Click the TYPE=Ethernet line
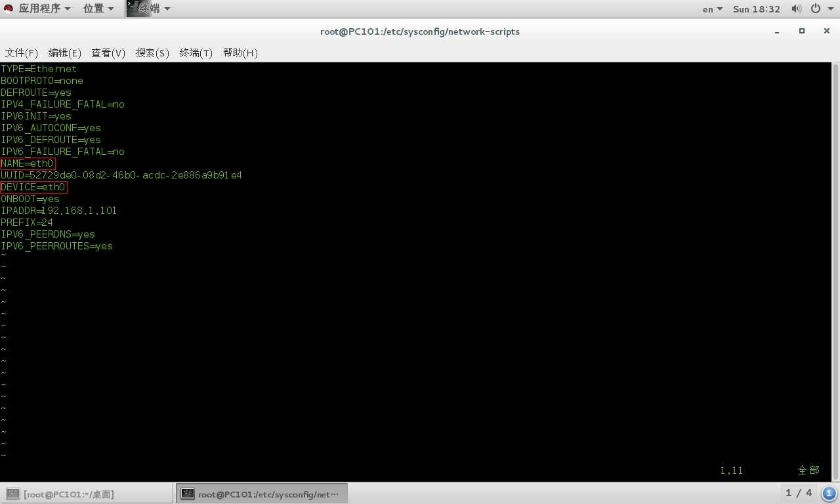 [x=39, y=69]
